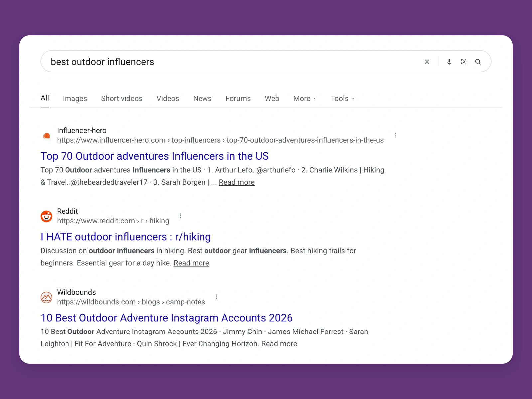The height and width of the screenshot is (399, 532).
Task: Open the Reddit result options menu
Action: [180, 216]
